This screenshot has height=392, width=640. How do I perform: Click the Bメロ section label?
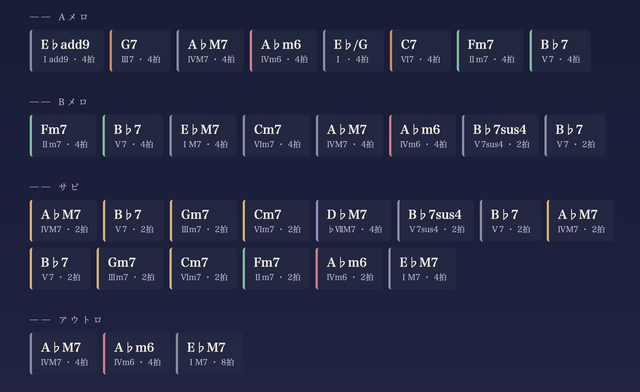pyautogui.click(x=59, y=102)
